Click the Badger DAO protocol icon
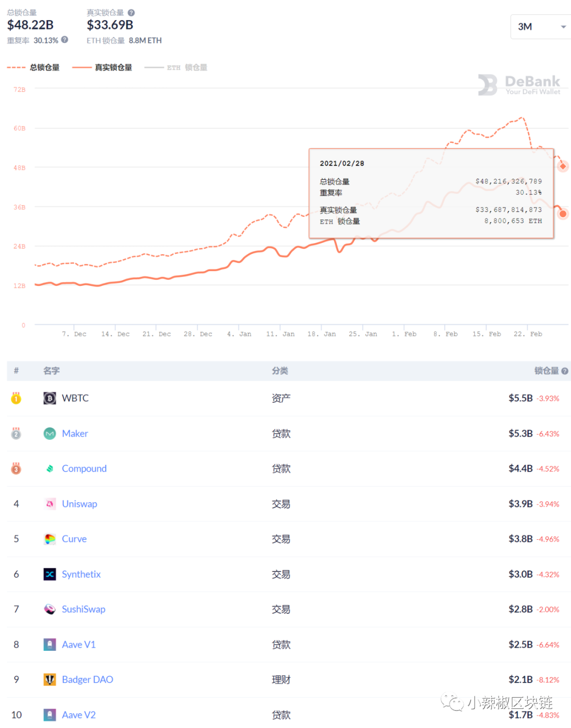This screenshot has height=728, width=571. tap(49, 679)
